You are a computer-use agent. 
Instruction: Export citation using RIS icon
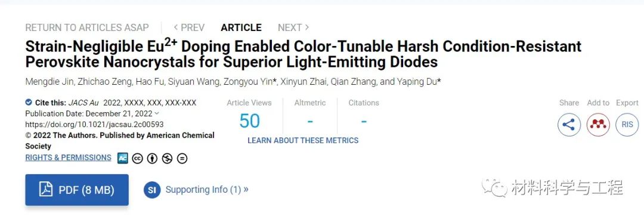[627, 125]
